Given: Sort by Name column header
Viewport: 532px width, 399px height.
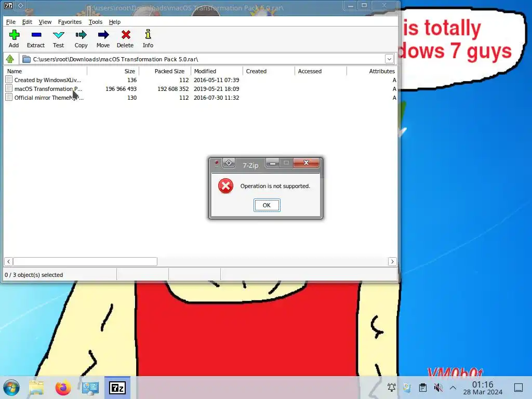Looking at the screenshot, I should [46, 71].
